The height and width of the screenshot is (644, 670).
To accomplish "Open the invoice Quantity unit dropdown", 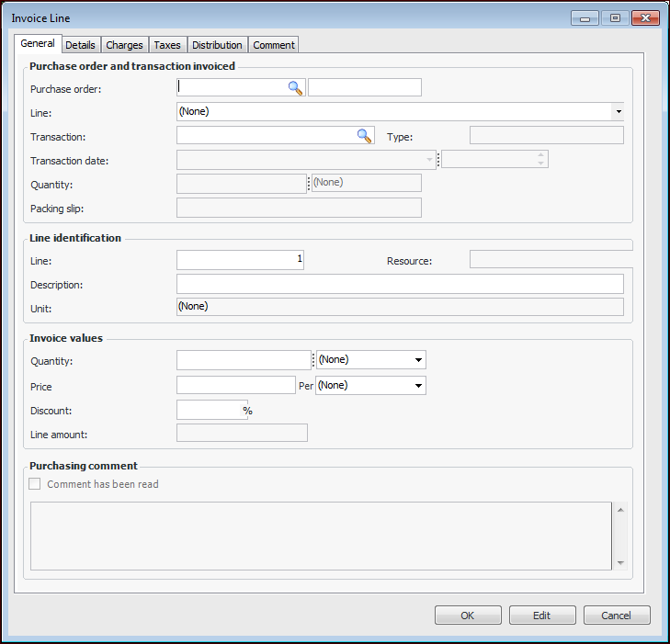I will pyautogui.click(x=418, y=360).
